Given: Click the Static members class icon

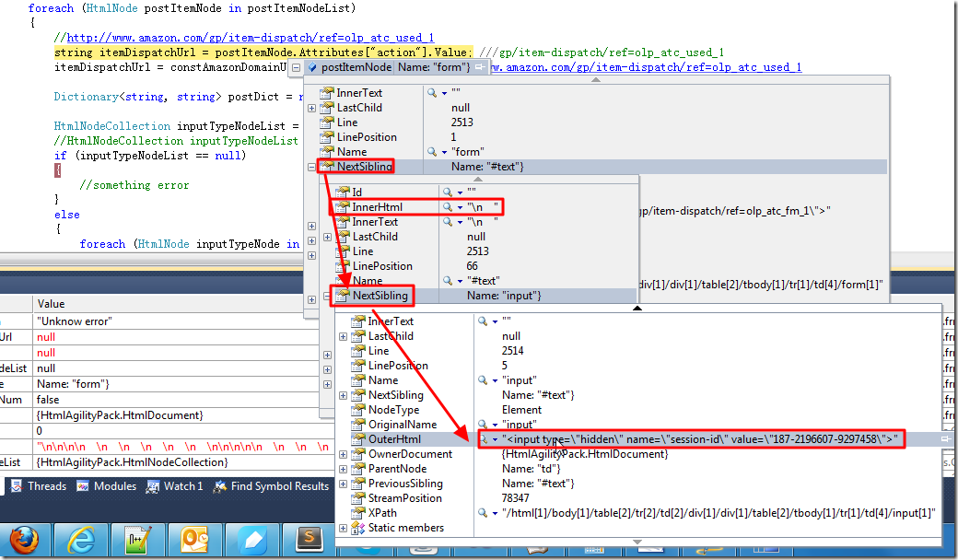Looking at the screenshot, I should pyautogui.click(x=358, y=528).
